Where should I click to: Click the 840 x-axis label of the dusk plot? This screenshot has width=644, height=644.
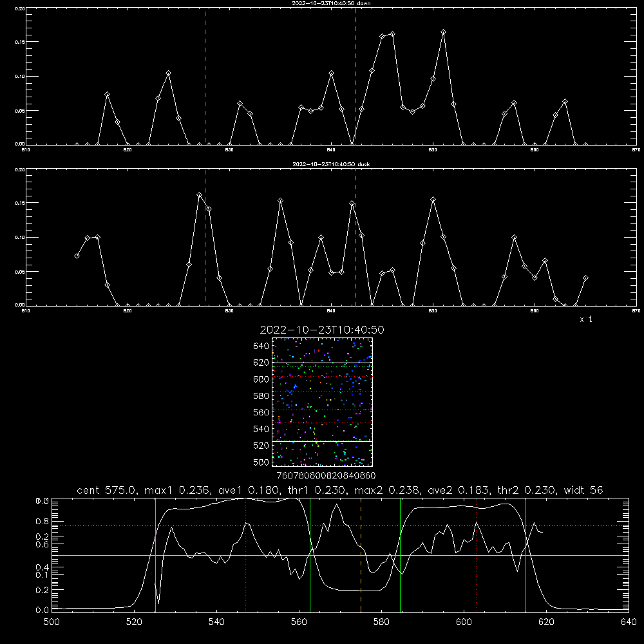(332, 311)
